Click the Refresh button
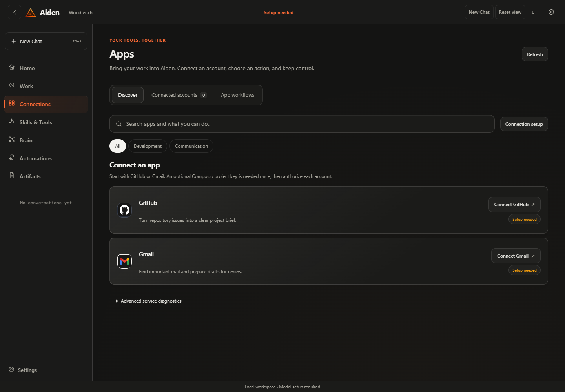The width and height of the screenshot is (565, 392). (535, 54)
